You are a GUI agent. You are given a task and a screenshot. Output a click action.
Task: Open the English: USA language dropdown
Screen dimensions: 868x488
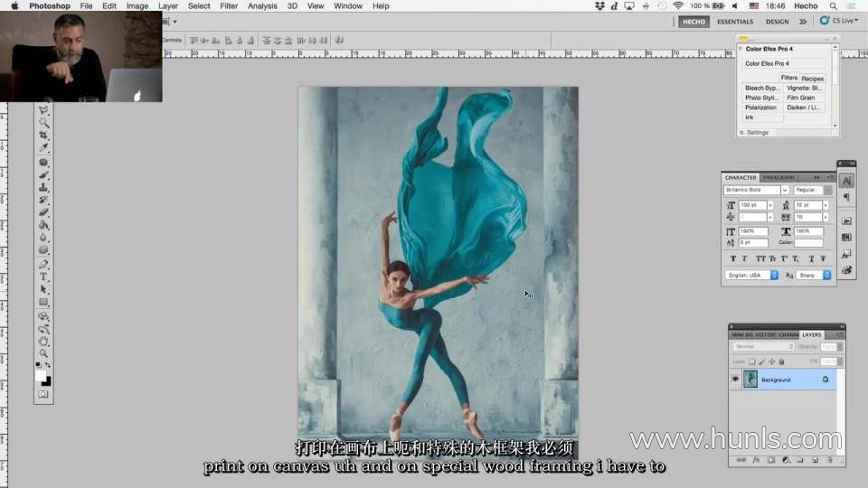point(774,275)
